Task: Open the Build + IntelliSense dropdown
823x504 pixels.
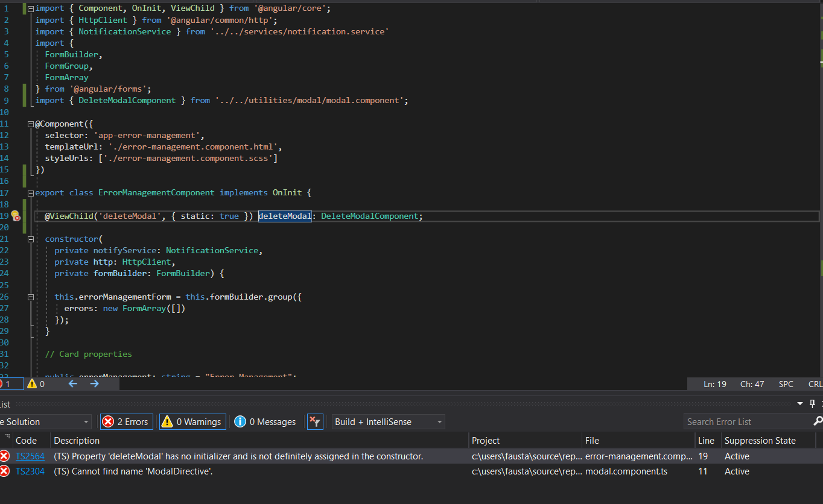Action: click(x=388, y=422)
